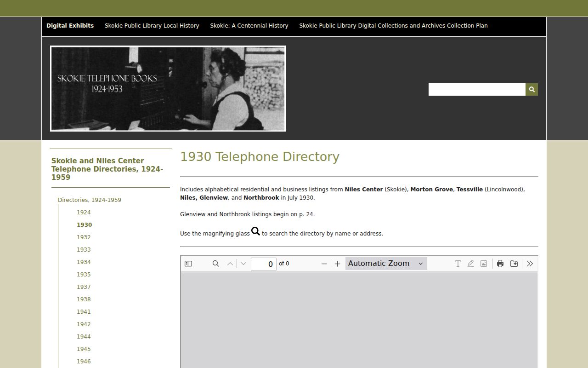Open Digital Collections and Archives Collection Plan
The height and width of the screenshot is (368, 588).
pos(393,26)
